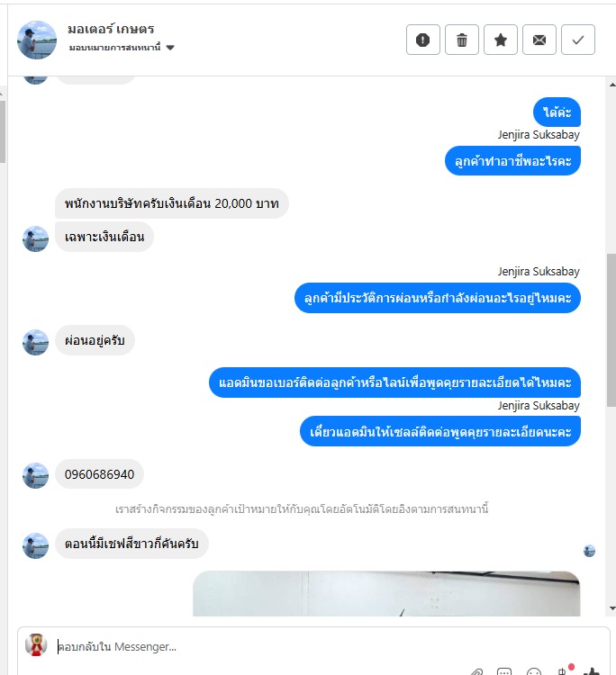The image size is (616, 675).
Task: Open the customer's profile picture in the header
Action: click(37, 40)
